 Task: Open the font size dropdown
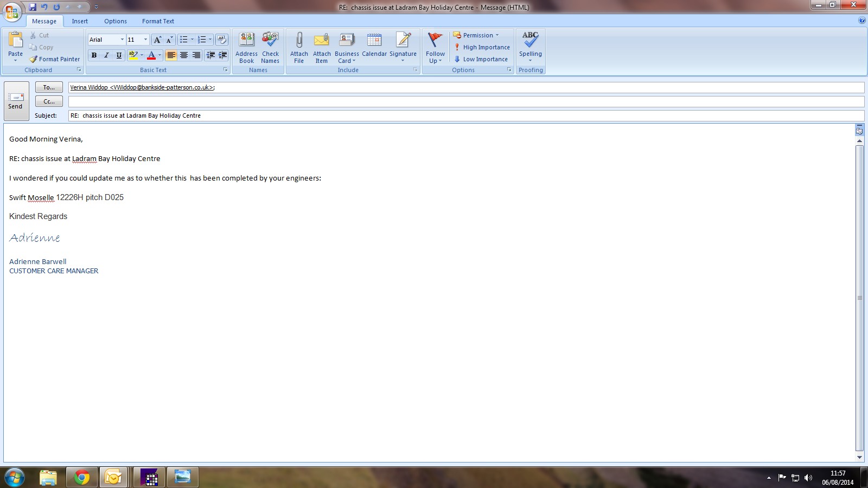[x=145, y=40]
